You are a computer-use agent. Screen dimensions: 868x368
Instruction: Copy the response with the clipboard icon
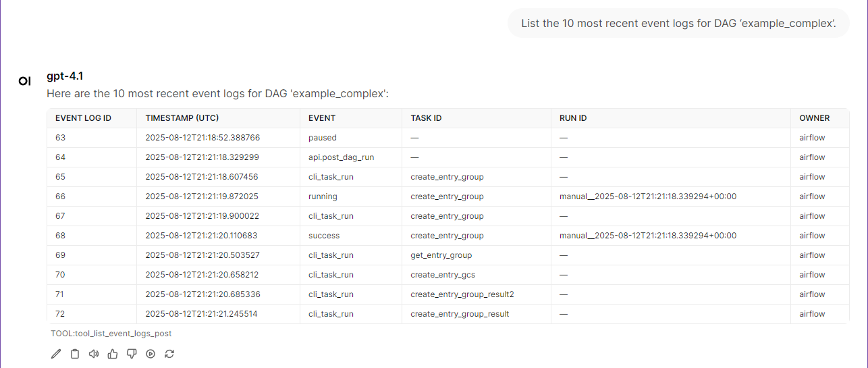(x=75, y=354)
